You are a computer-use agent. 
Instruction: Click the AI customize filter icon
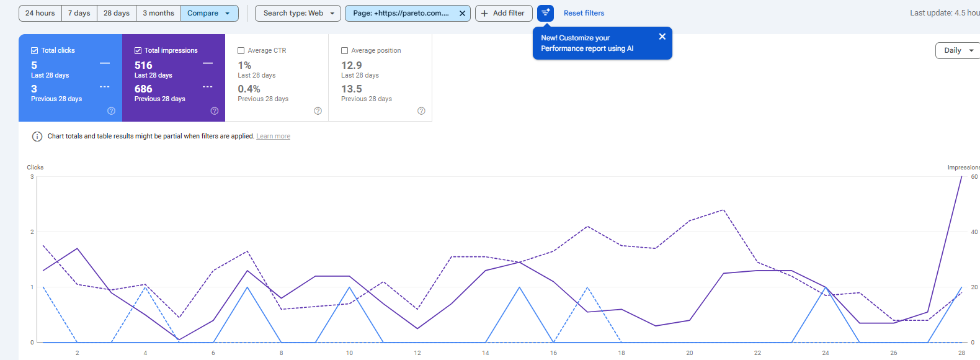[545, 13]
